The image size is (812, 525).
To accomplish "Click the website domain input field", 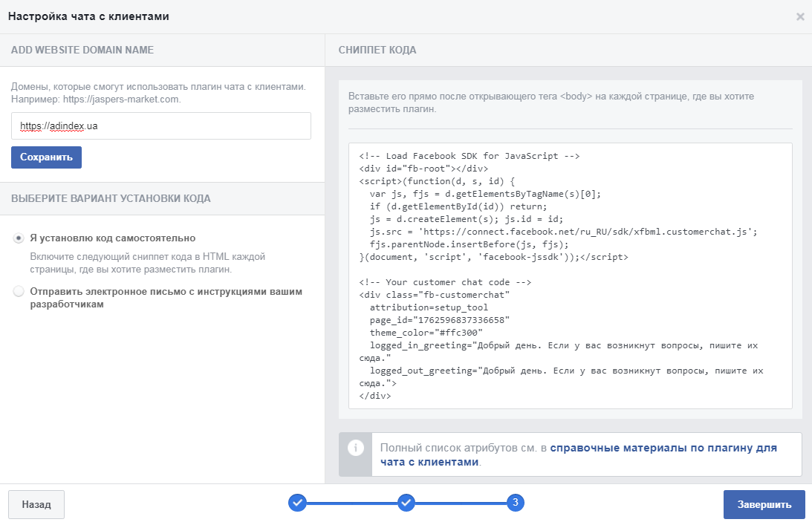I will point(161,125).
